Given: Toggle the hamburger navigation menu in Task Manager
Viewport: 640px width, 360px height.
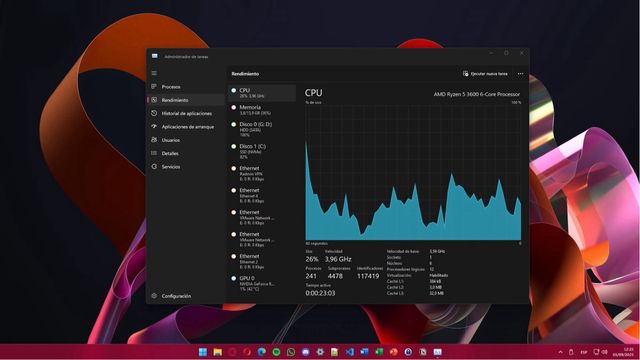Looking at the screenshot, I should pyautogui.click(x=154, y=73).
